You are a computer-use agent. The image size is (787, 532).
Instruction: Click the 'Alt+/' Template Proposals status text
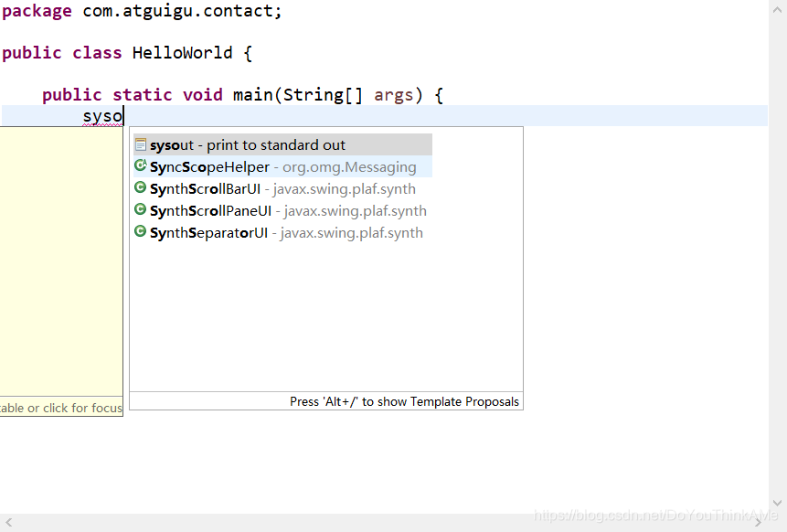tap(404, 401)
